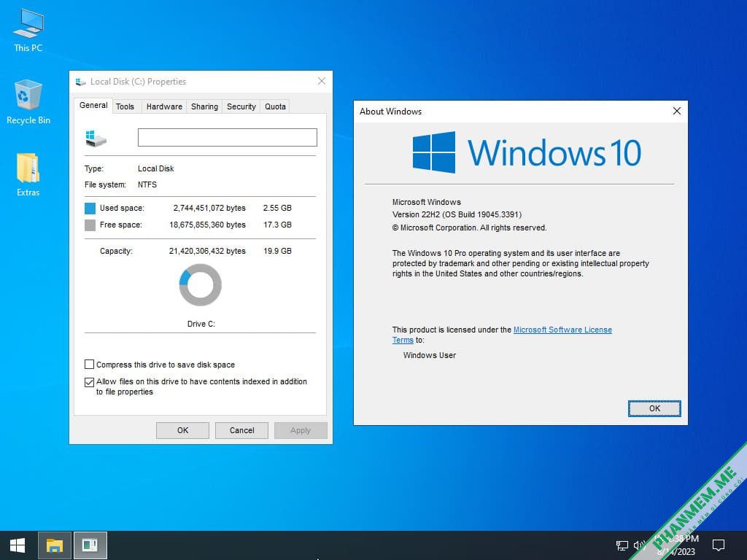Click the blue Used space color swatch

(x=90, y=208)
